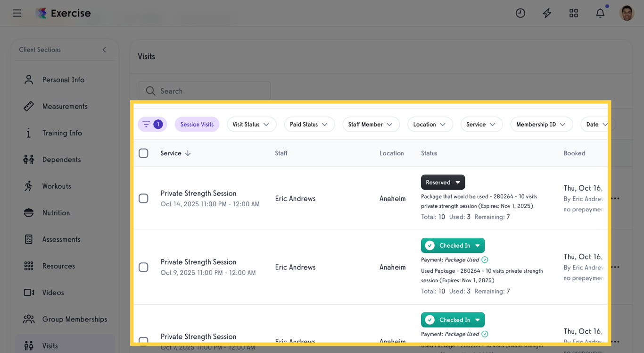Collapse the Client Sections sidebar
Screen dimensions: 644x353
(104, 49)
